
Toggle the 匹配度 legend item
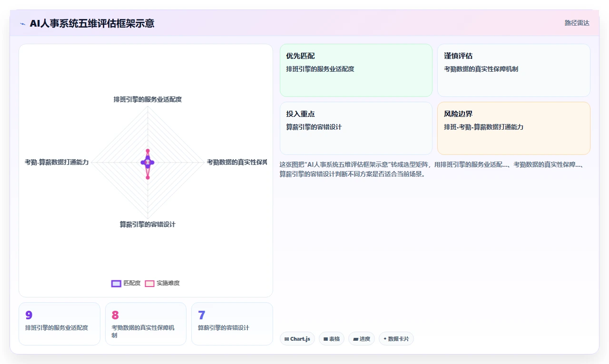click(x=126, y=283)
